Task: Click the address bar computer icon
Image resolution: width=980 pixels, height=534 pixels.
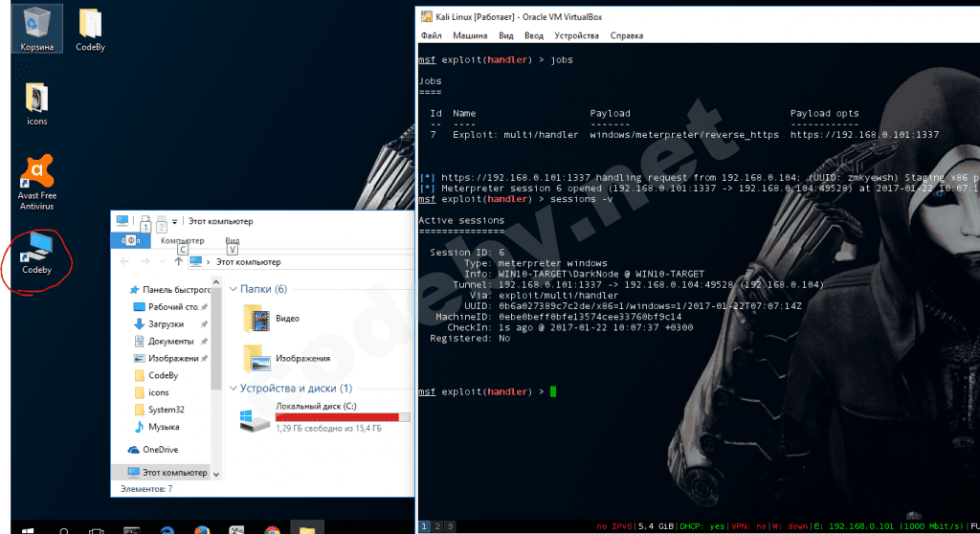Action: [x=195, y=261]
